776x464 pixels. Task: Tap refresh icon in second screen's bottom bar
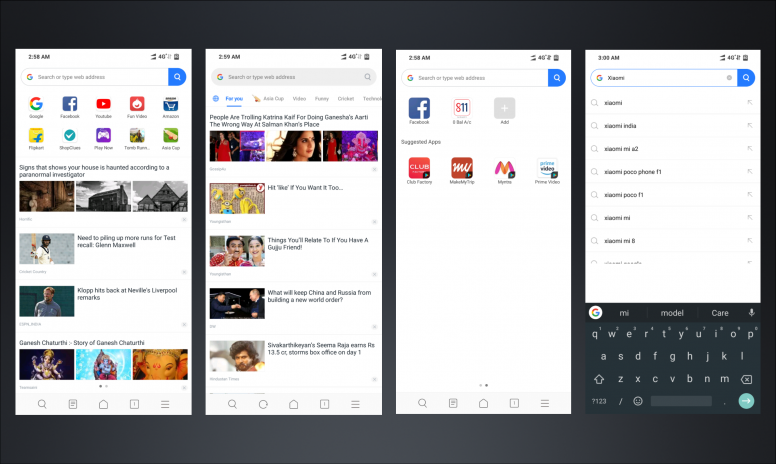pos(263,404)
